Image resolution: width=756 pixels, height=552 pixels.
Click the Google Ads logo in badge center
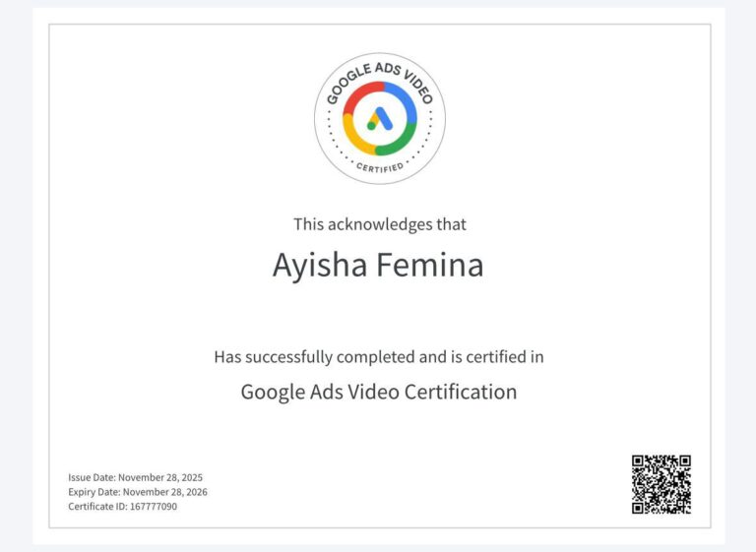pos(379,119)
